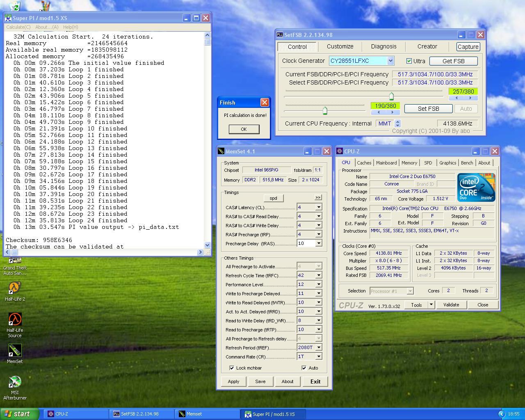The image size is (525, 420).
Task: Open Refresh Period (tREF) dropdown
Action: click(x=318, y=348)
